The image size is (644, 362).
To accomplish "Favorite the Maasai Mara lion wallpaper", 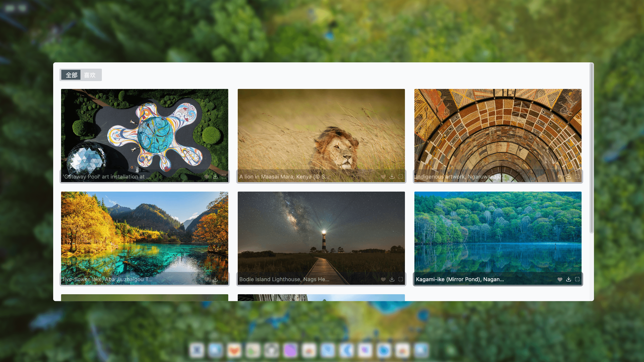I will click(x=383, y=177).
